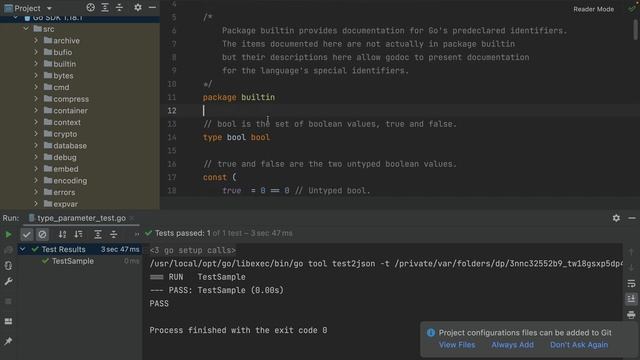This screenshot has height=360, width=640.
Task: Expand all in Project panel
Action: point(105,7)
